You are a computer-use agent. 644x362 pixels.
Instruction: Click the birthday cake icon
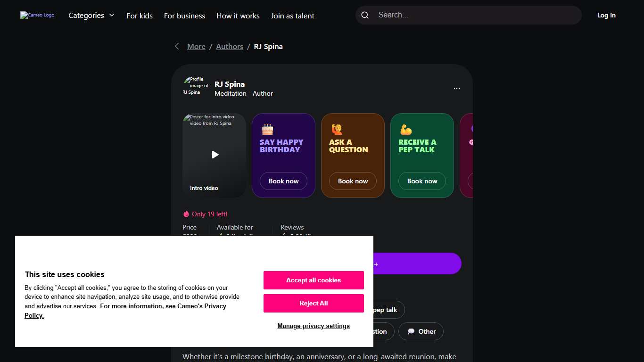tap(267, 129)
